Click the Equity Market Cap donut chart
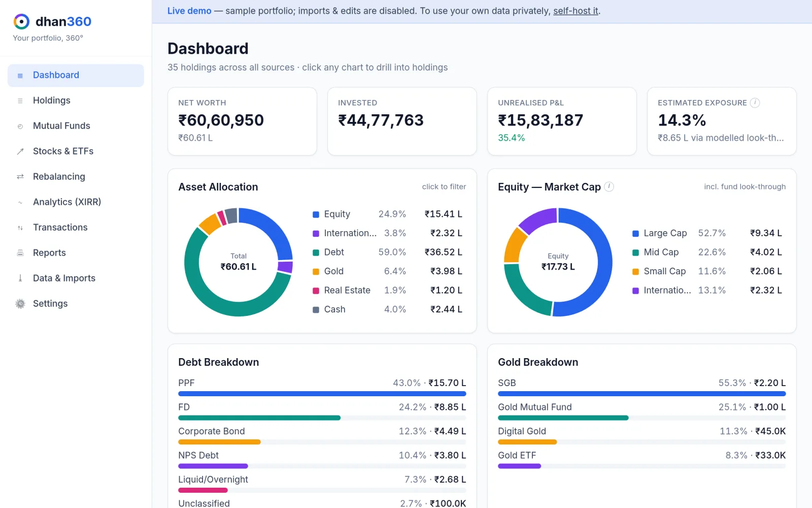 point(558,262)
